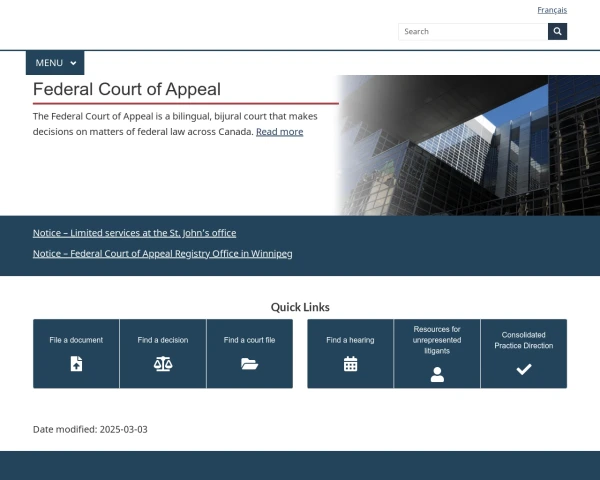Image resolution: width=600 pixels, height=480 pixels.
Task: Open the MENU navigation button
Action: pyautogui.click(x=50, y=63)
